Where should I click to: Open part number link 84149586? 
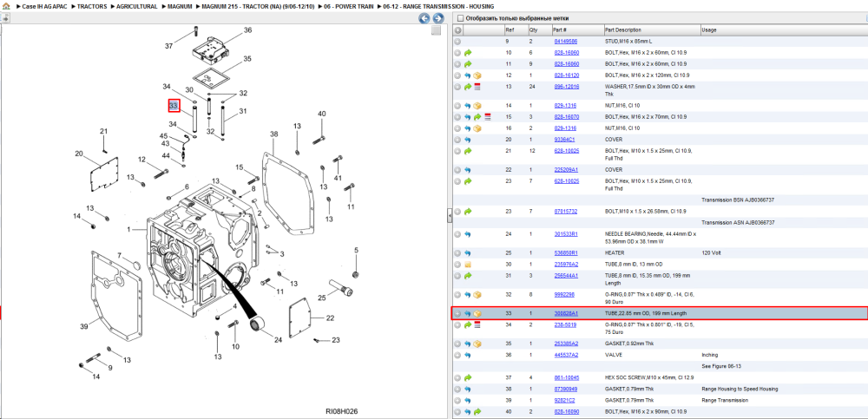[x=566, y=42]
